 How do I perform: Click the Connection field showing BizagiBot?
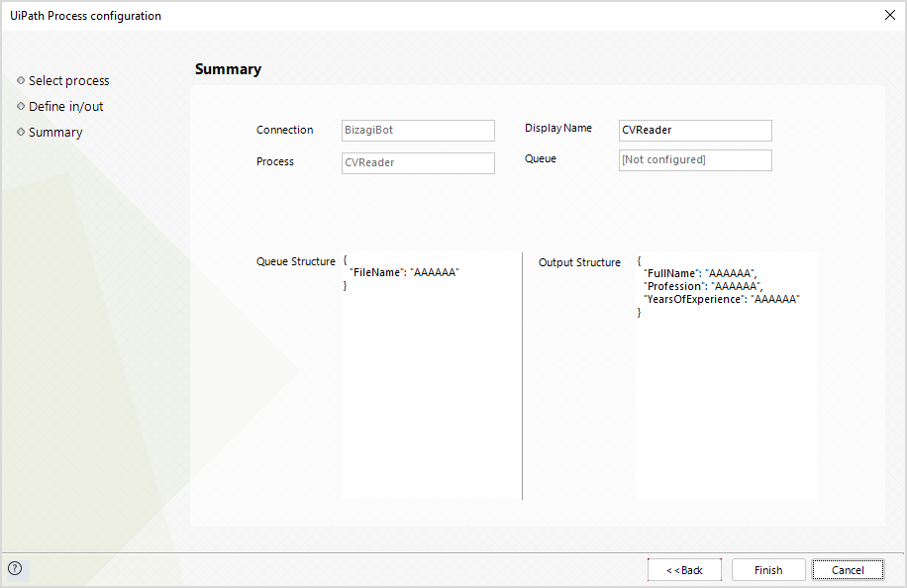pyautogui.click(x=418, y=130)
